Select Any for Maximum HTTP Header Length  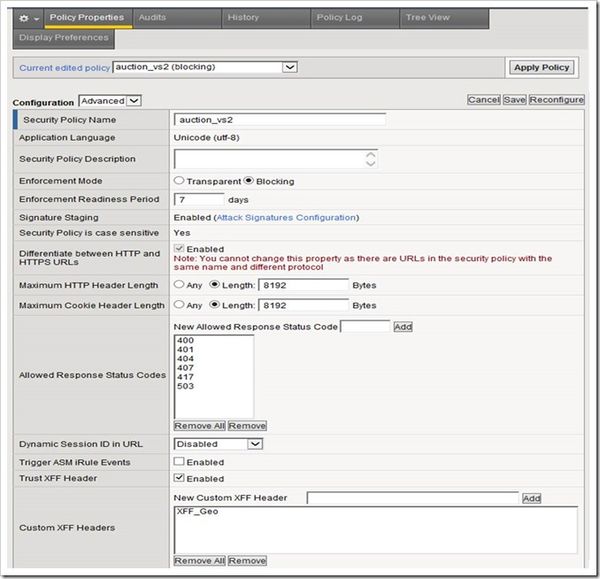pos(179,284)
